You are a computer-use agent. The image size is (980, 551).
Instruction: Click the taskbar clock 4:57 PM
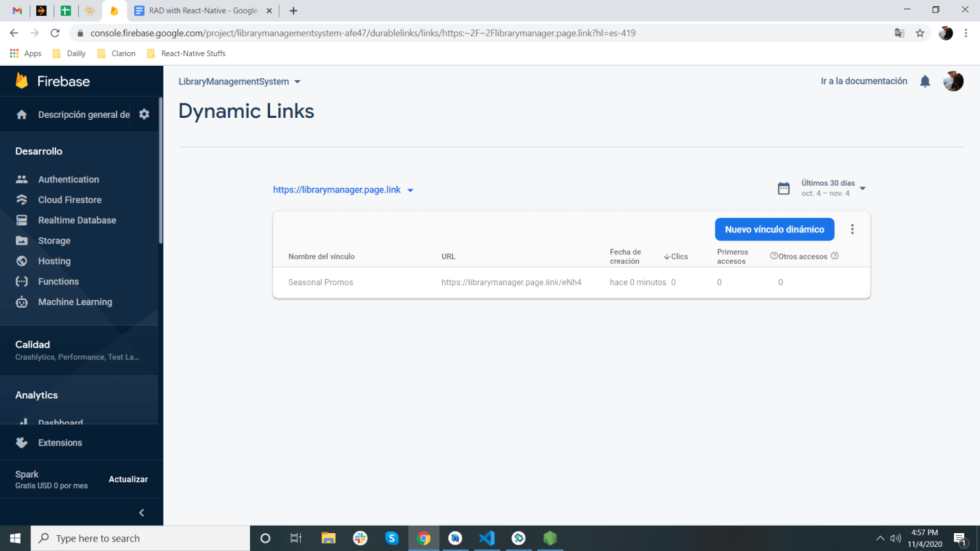925,538
